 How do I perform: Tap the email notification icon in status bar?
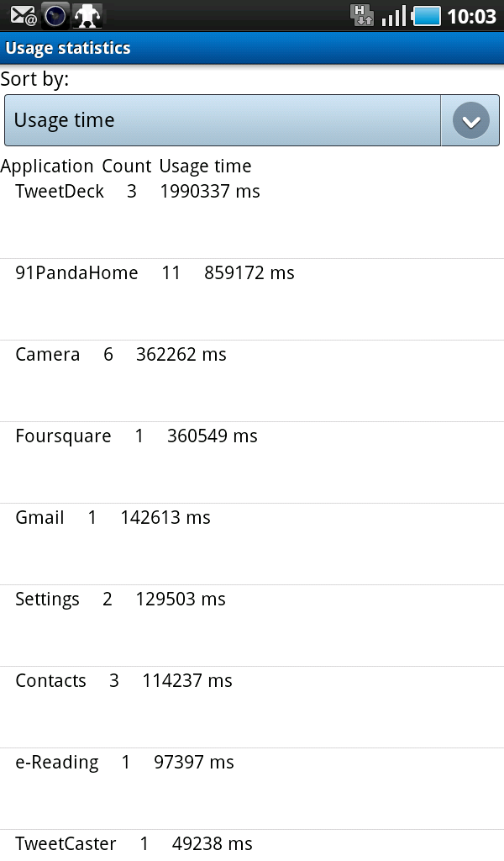coord(23,15)
